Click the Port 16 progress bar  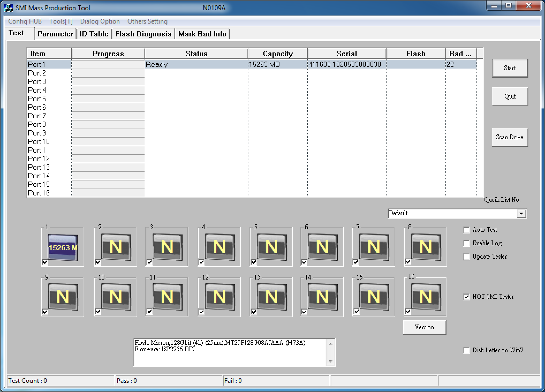tap(108, 193)
